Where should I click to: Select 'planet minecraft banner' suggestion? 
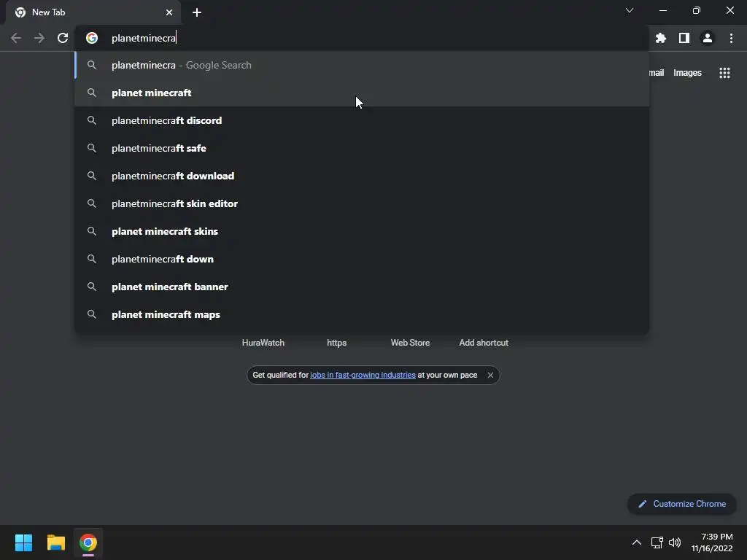point(362,287)
